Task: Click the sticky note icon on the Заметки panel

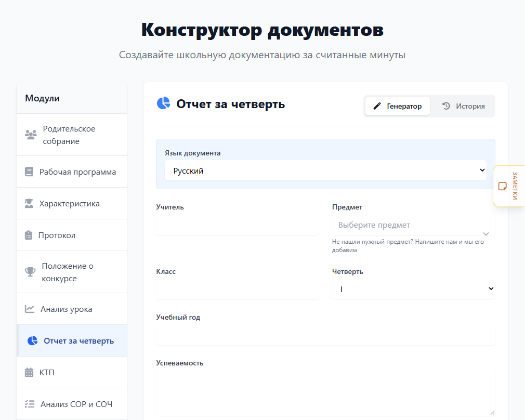Action: pyautogui.click(x=503, y=186)
